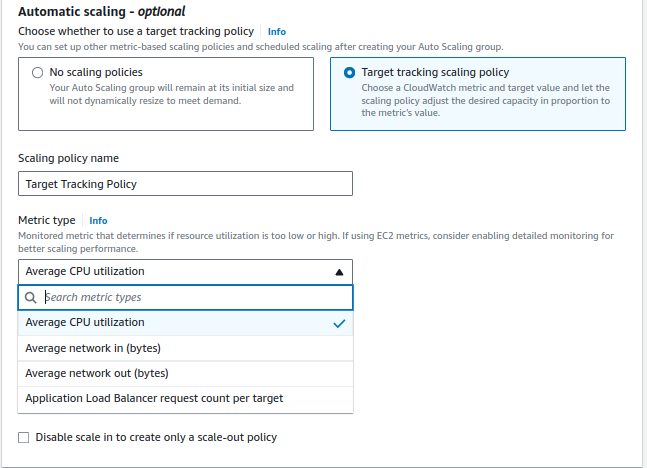Click the checkmark beside Average CPU utilization

(339, 323)
